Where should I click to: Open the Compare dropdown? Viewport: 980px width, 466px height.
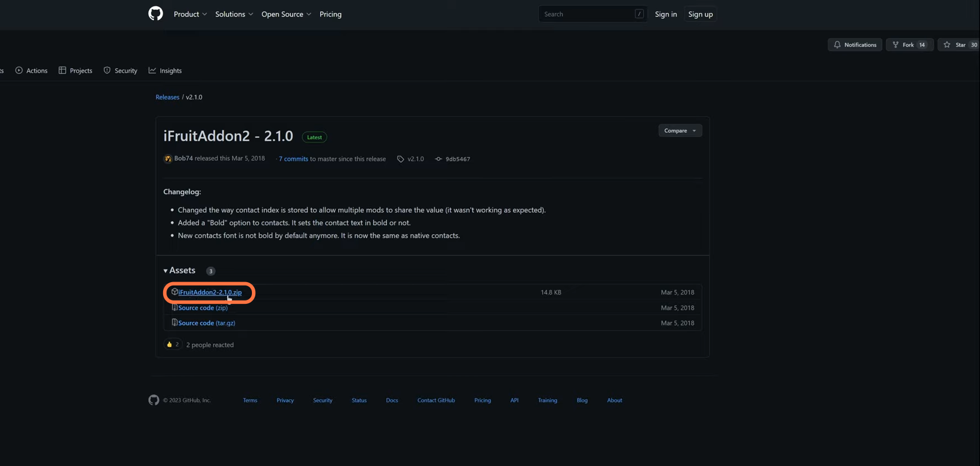tap(680, 131)
